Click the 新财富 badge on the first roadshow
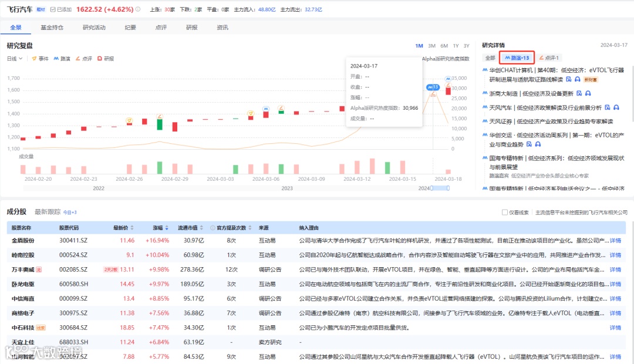 591,80
